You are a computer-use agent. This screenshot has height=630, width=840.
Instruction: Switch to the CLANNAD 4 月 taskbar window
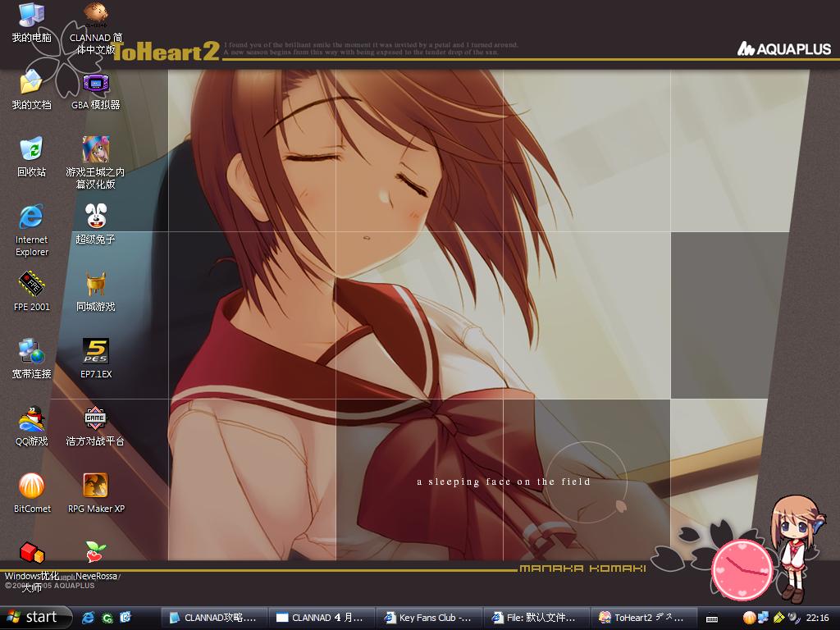(321, 618)
